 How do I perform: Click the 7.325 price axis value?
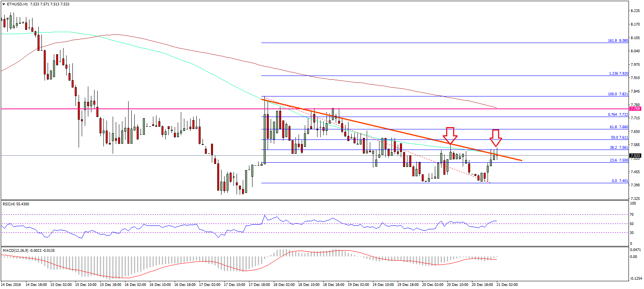635,198
